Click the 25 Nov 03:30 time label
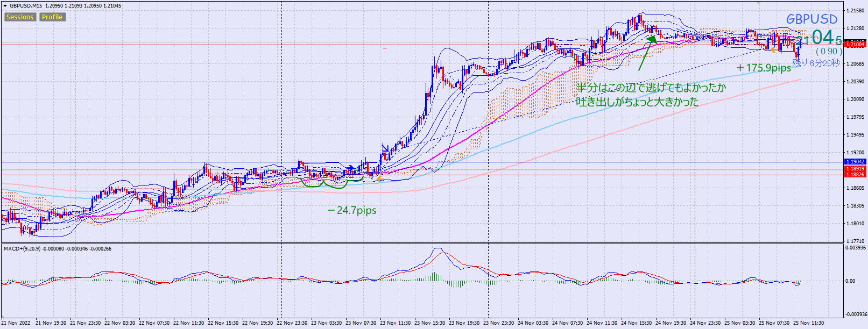This screenshot has width=868, height=329. pos(740,323)
